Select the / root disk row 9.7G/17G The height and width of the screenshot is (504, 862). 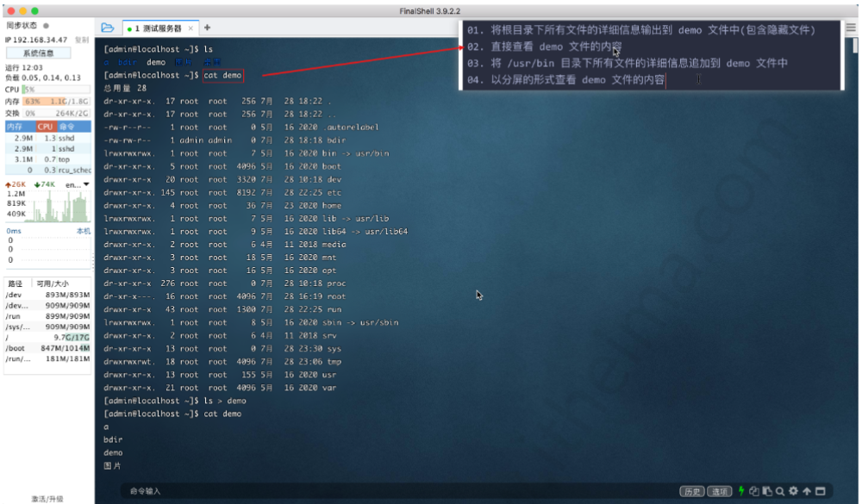coord(47,337)
